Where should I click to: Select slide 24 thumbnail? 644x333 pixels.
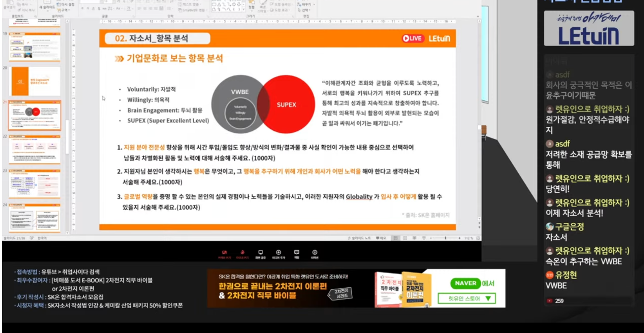click(x=35, y=217)
